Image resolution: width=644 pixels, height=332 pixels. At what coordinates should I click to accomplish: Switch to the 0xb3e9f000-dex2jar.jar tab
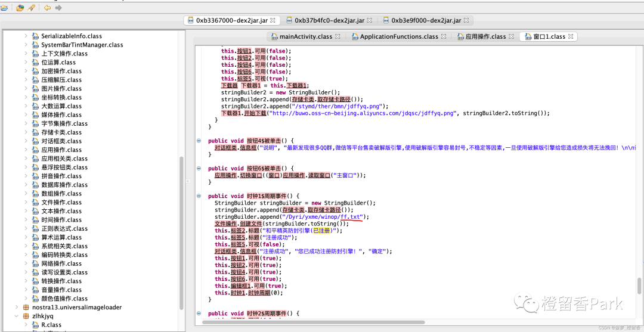(426, 20)
